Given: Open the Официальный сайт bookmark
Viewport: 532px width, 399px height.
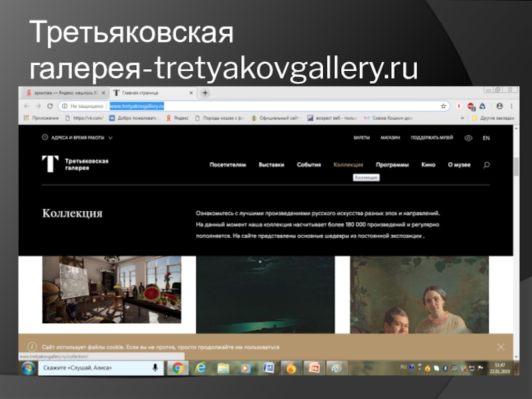Looking at the screenshot, I should pyautogui.click(x=275, y=118).
